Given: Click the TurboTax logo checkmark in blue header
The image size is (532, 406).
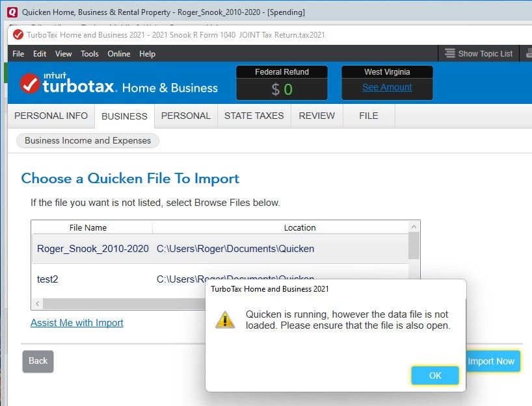Looking at the screenshot, I should 30,83.
